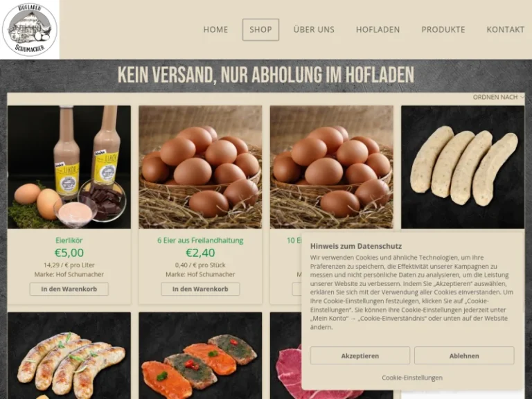Open the Eierlikör product image
Viewport: 532px width, 399px height.
69,167
